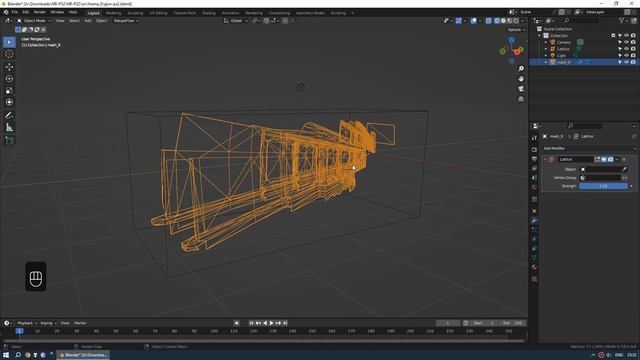Click the timeline current frame marker
The width and height of the screenshot is (640, 360).
[19, 331]
